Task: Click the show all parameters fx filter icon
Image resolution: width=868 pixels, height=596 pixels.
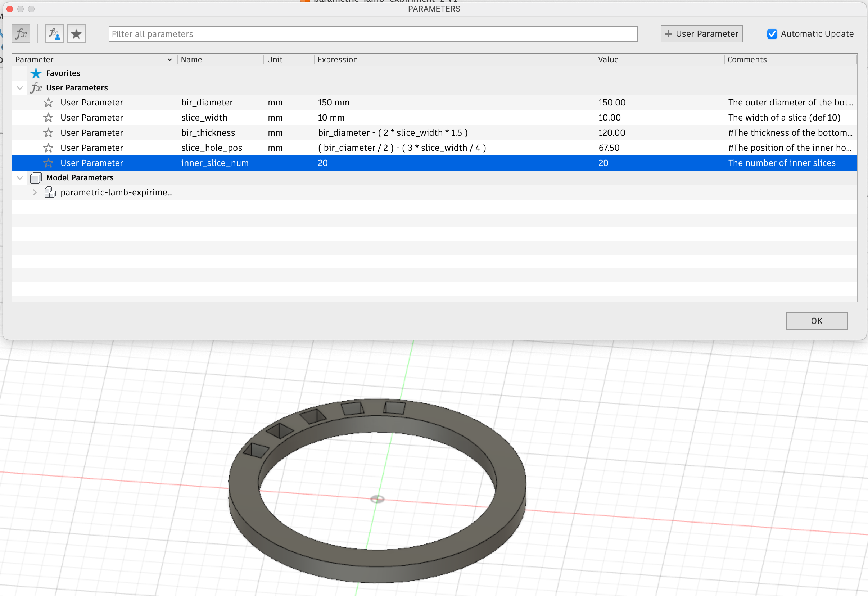Action: [21, 33]
